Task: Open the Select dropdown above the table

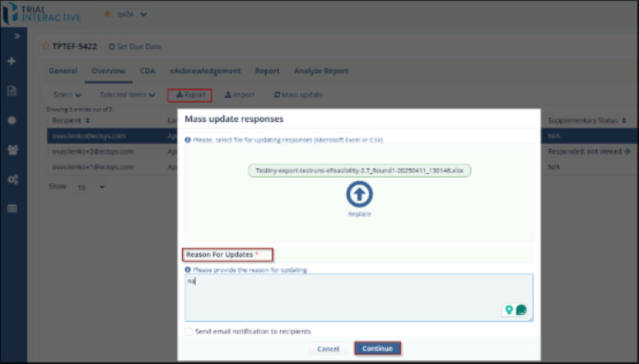Action: [x=68, y=95]
